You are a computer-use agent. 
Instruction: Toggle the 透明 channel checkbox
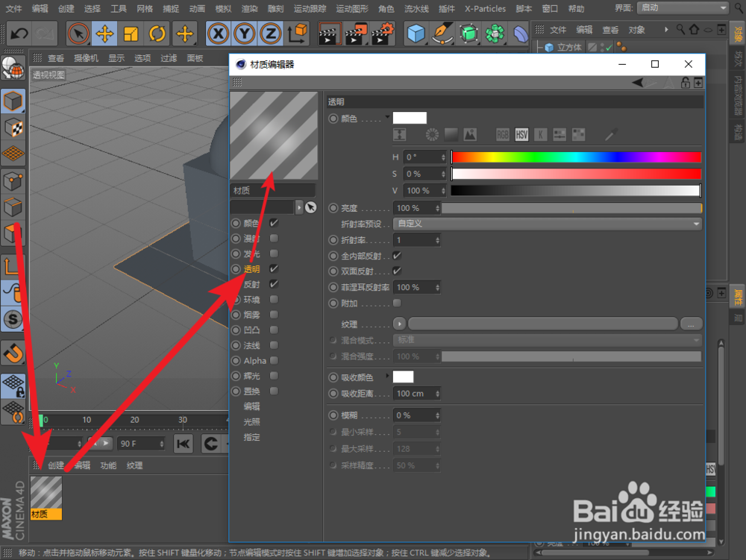274,268
